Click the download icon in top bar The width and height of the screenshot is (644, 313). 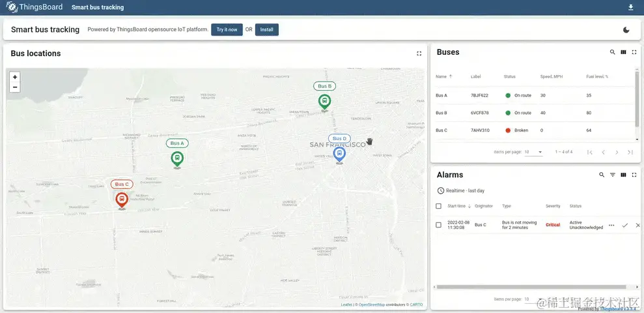click(631, 7)
